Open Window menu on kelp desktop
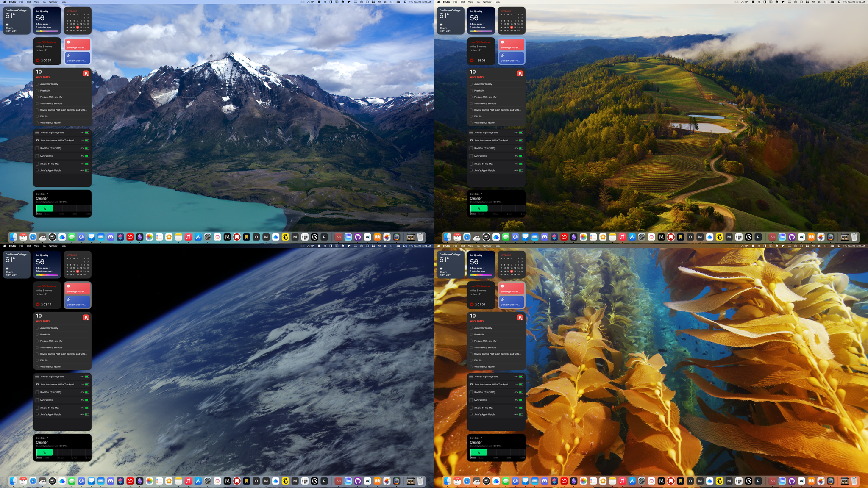 click(x=487, y=246)
